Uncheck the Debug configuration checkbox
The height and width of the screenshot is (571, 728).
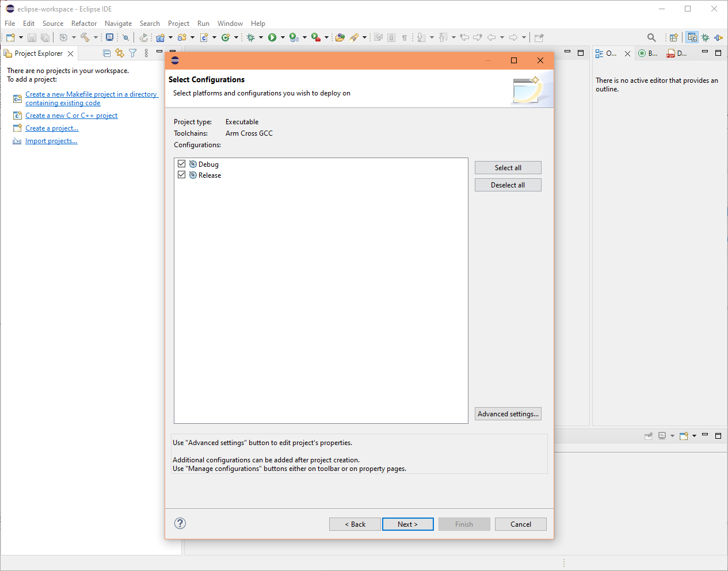pyautogui.click(x=182, y=164)
